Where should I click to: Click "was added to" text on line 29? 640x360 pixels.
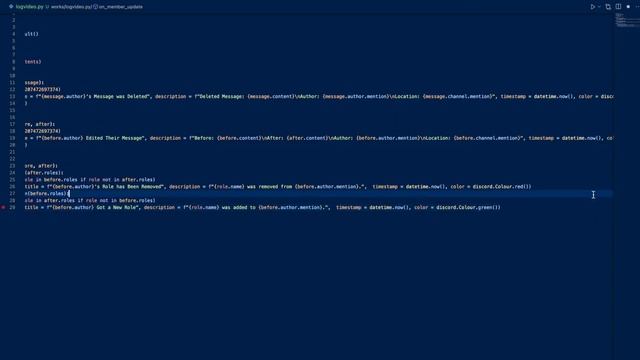click(x=238, y=207)
